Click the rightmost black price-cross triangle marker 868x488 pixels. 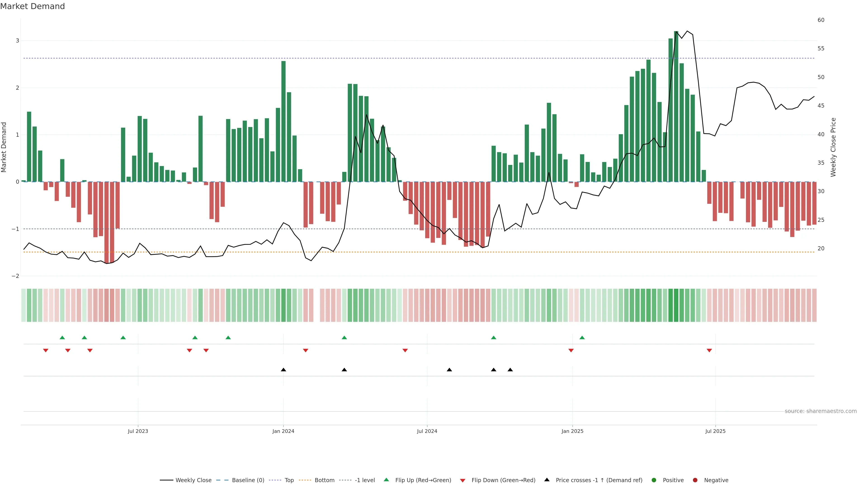[x=510, y=370]
